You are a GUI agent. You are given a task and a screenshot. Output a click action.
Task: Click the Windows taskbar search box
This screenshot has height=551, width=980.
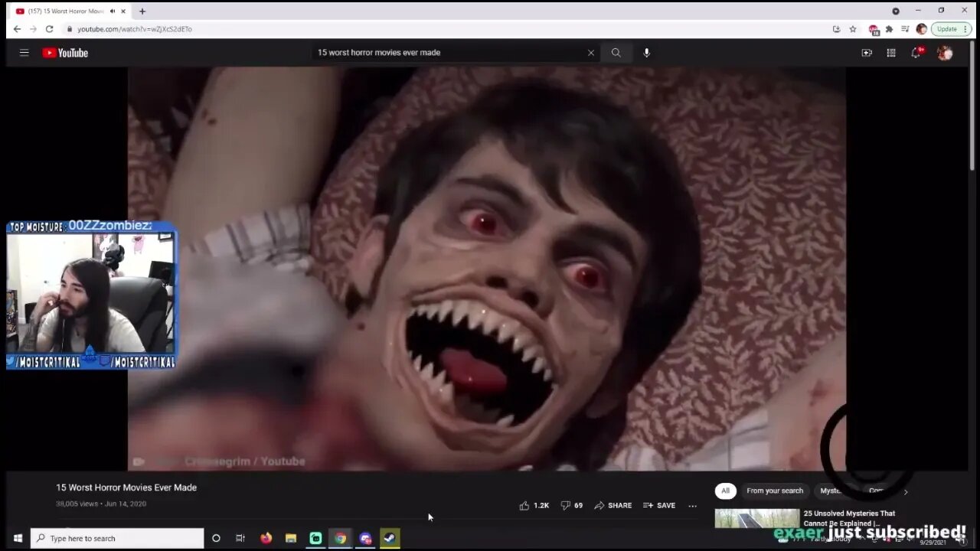(x=117, y=538)
